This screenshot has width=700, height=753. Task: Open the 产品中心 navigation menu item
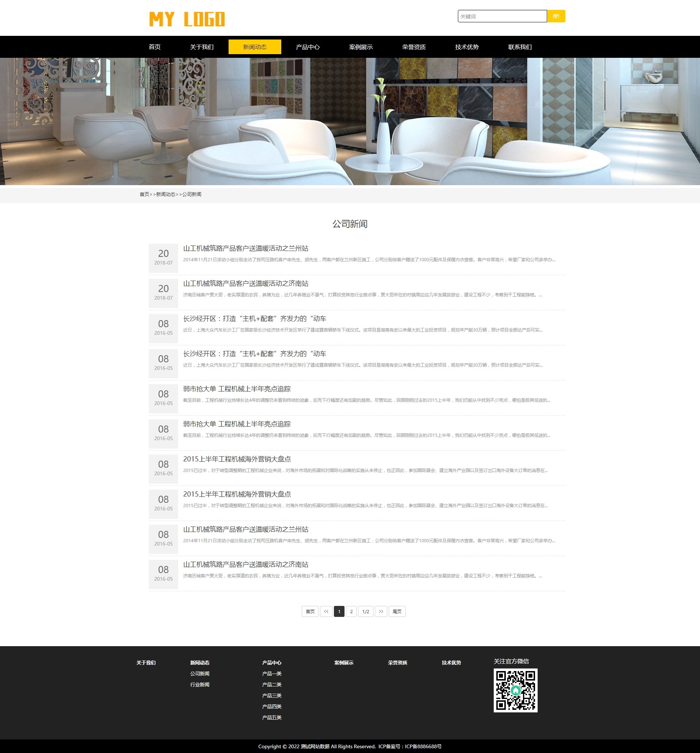point(308,47)
